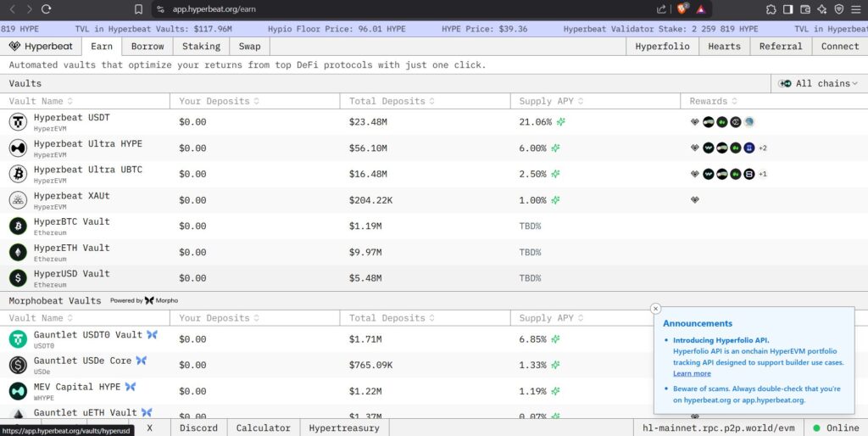This screenshot has width=868, height=436.
Task: Sort Morphobeat table by Vault Name
Action: tap(41, 318)
